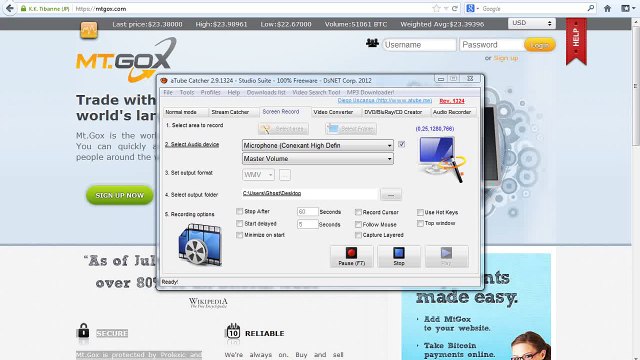The image size is (640, 360).
Task: Click the Stop After seconds field
Action: coord(307,212)
